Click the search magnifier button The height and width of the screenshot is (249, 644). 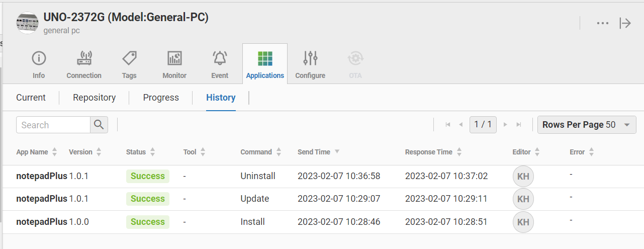(99, 125)
